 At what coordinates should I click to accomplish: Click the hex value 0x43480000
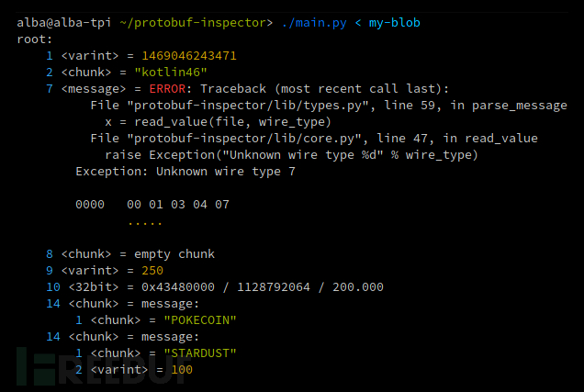[178, 287]
